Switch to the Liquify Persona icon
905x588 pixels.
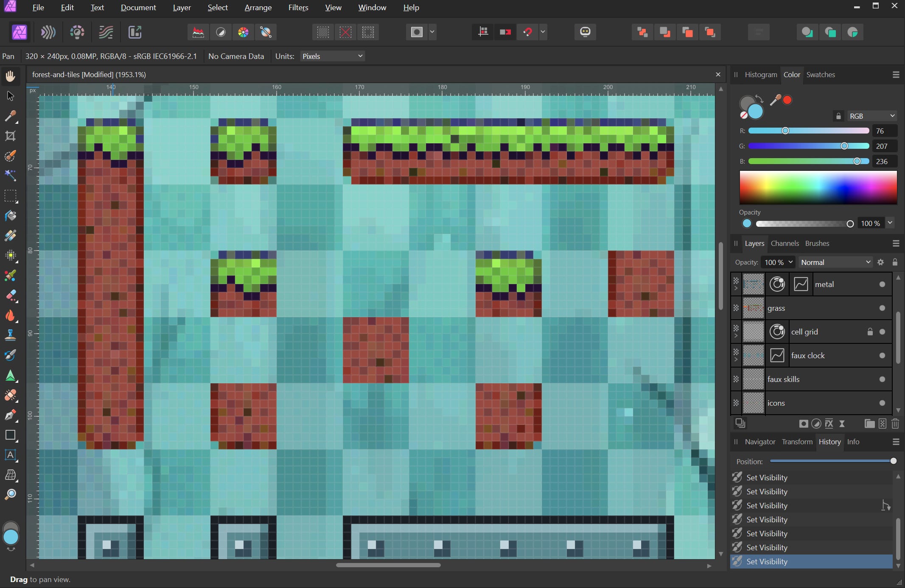48,32
